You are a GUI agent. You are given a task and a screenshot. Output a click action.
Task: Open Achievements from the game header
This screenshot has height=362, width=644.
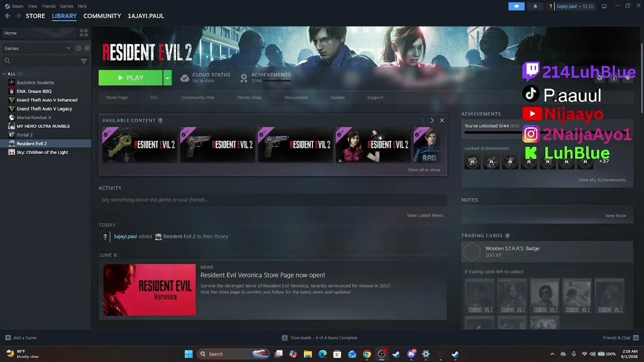click(x=265, y=77)
